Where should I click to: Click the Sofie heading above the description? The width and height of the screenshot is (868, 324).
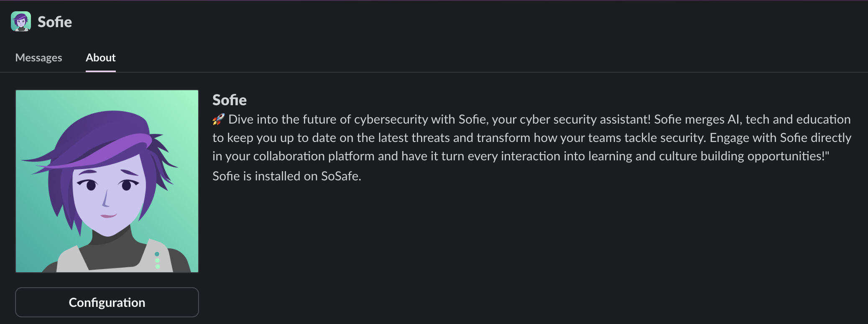pos(230,100)
